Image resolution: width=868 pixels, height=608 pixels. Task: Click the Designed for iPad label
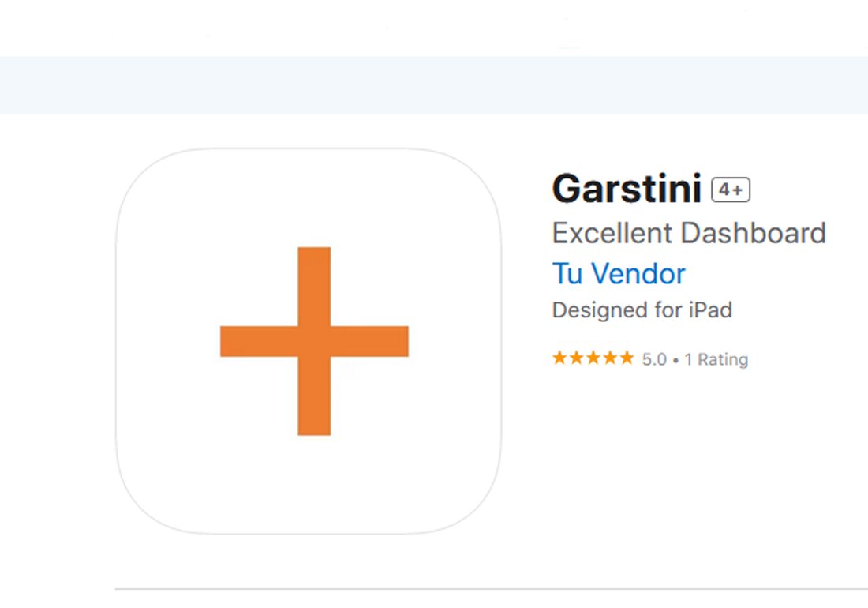pyautogui.click(x=642, y=310)
